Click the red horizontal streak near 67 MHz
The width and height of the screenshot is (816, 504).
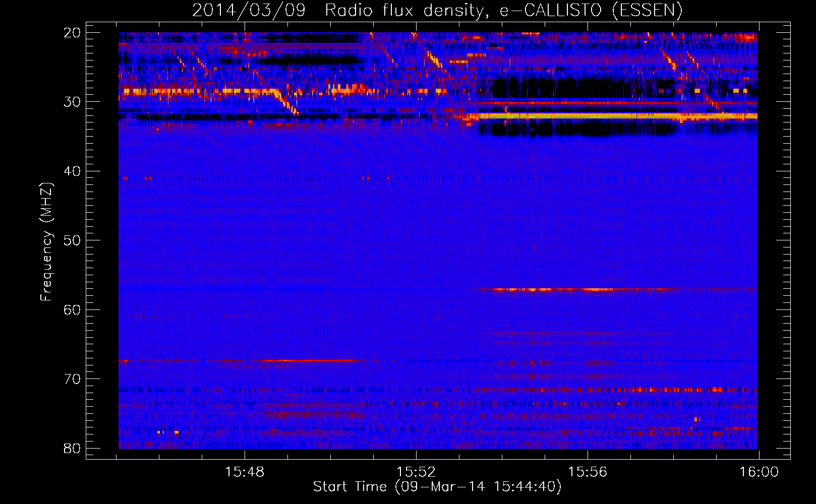coord(308,360)
